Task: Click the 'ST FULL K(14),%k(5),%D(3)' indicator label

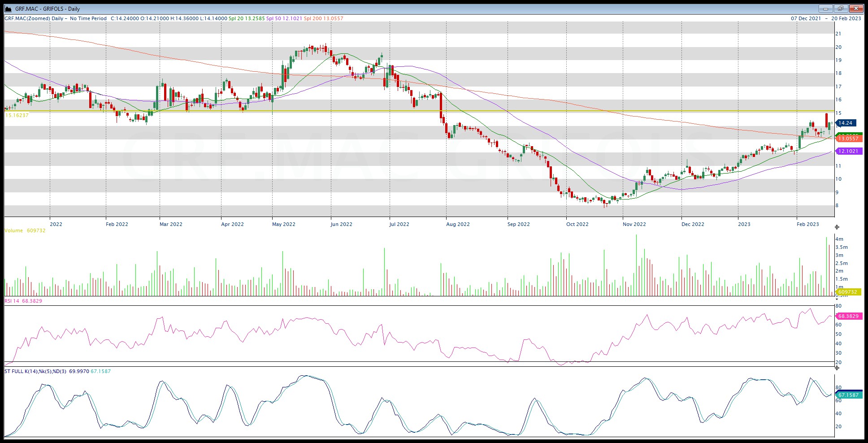Action: click(x=36, y=371)
